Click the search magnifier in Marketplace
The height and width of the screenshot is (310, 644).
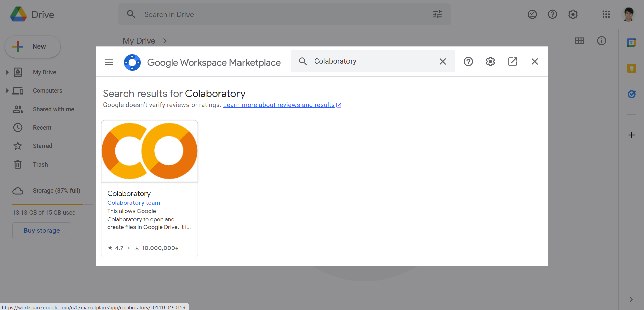click(x=303, y=61)
